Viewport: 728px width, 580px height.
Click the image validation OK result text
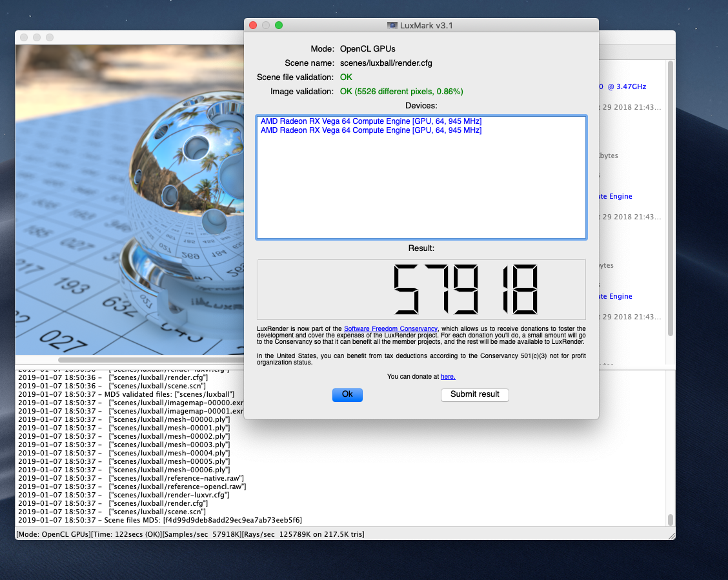tap(401, 92)
